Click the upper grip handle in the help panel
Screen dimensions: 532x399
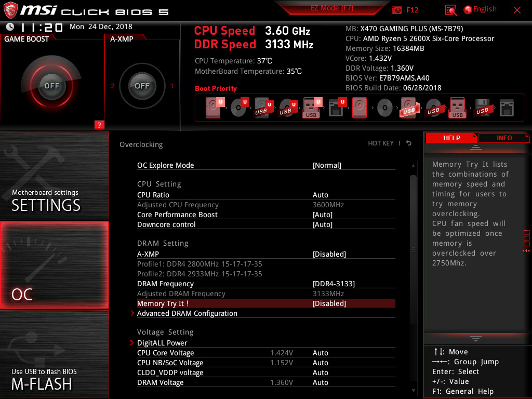pos(476,147)
